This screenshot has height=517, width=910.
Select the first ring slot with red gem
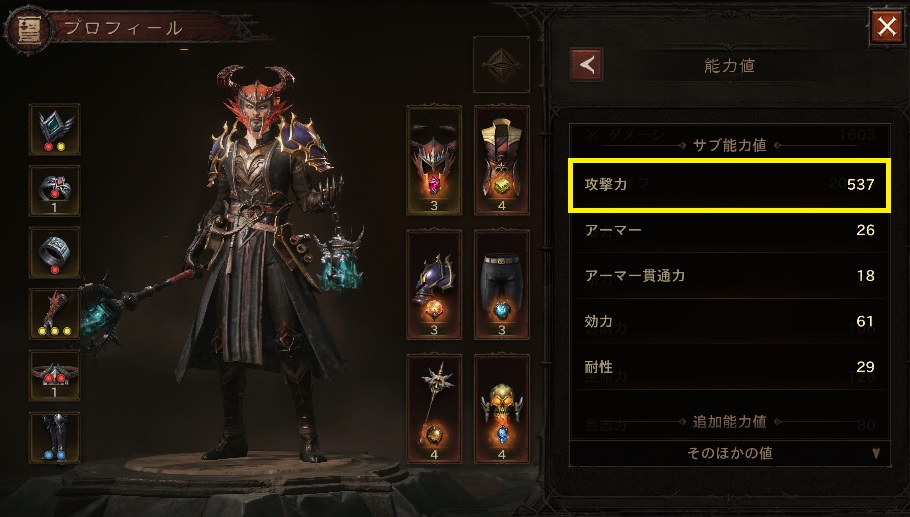point(55,191)
